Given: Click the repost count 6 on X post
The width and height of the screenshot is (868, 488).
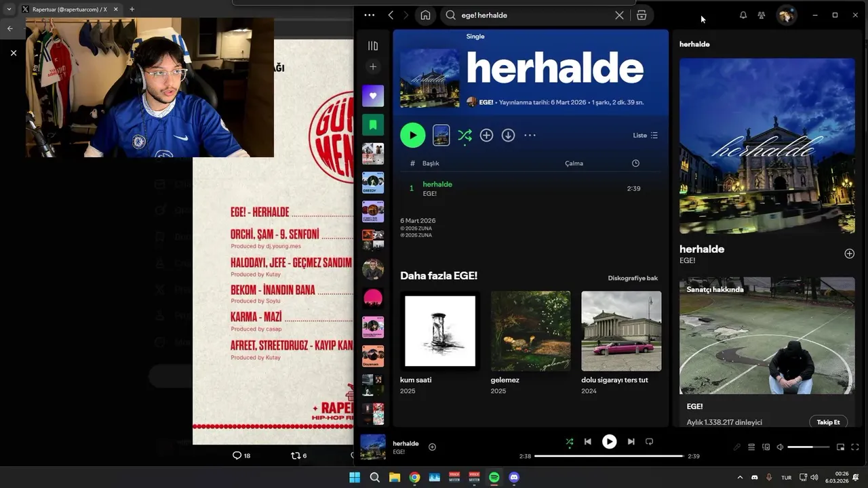Looking at the screenshot, I should coord(299,455).
